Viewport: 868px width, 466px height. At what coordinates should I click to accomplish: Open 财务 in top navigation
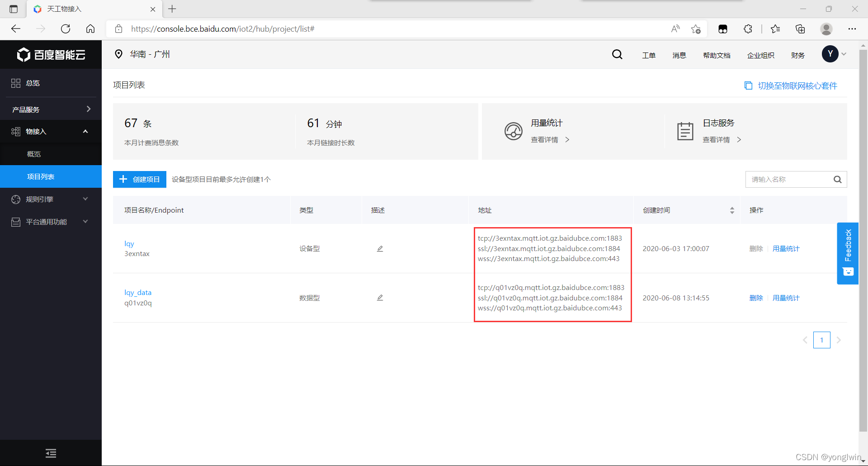point(798,55)
